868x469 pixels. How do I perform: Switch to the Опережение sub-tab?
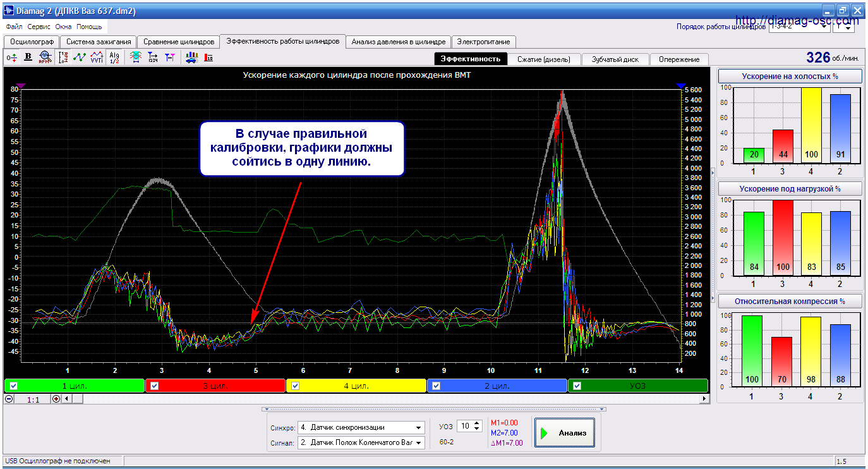pyautogui.click(x=679, y=59)
